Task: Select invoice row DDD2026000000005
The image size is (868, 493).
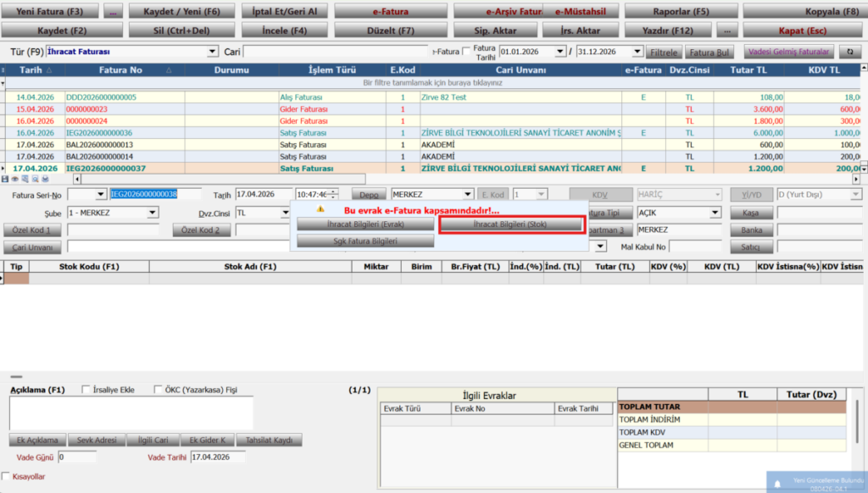Action: [x=431, y=97]
